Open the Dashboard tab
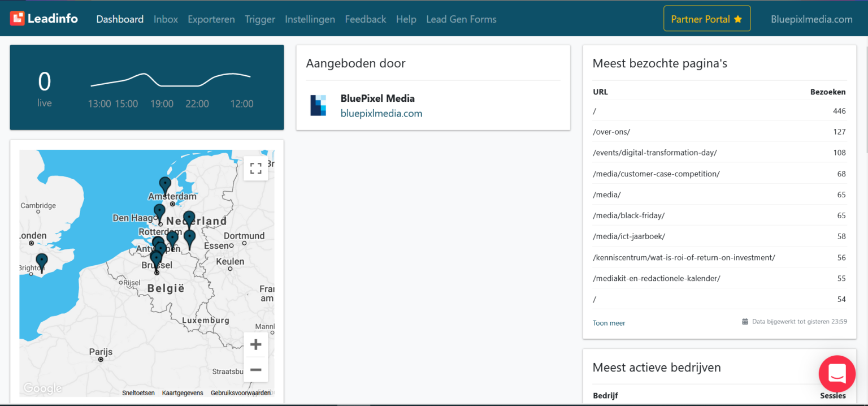 pyautogui.click(x=120, y=19)
